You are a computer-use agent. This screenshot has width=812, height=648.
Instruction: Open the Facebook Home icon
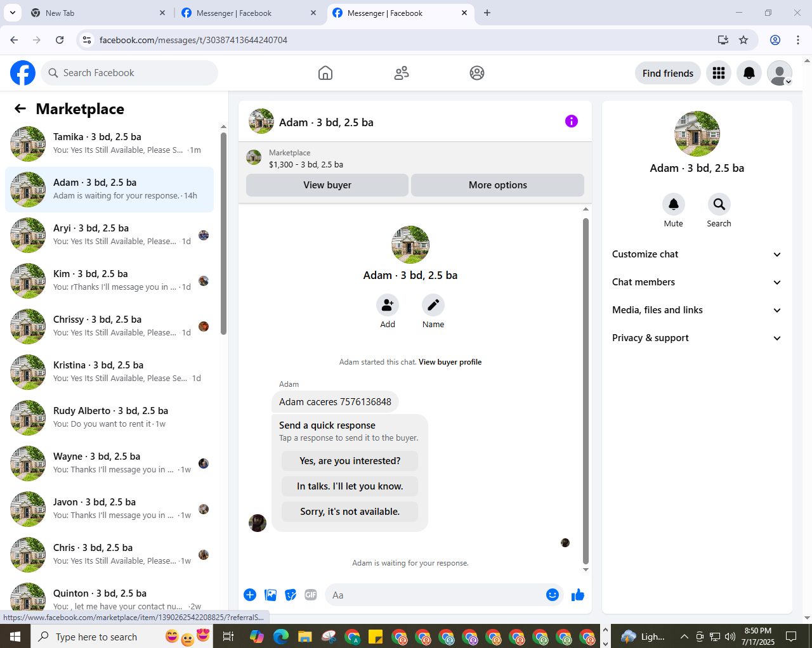click(x=325, y=73)
